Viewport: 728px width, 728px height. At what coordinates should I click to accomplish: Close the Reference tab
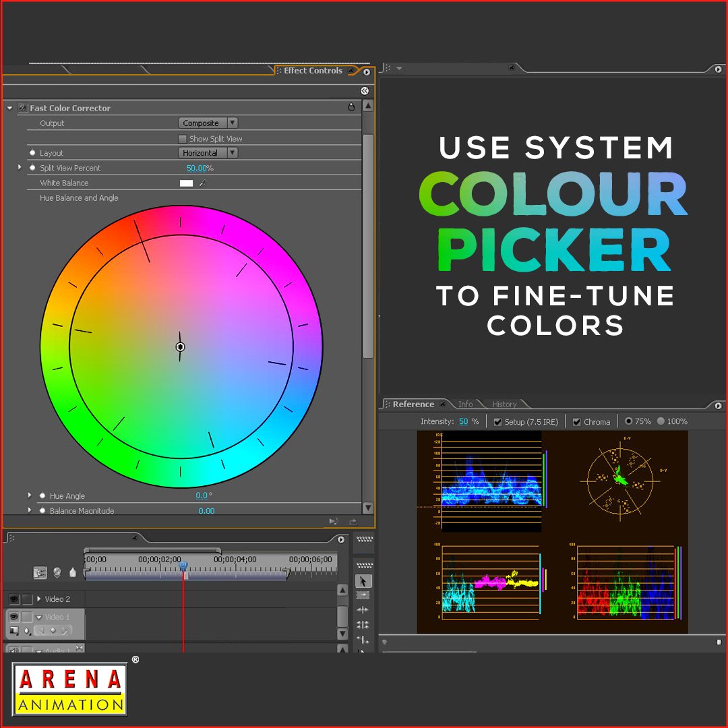click(x=442, y=404)
